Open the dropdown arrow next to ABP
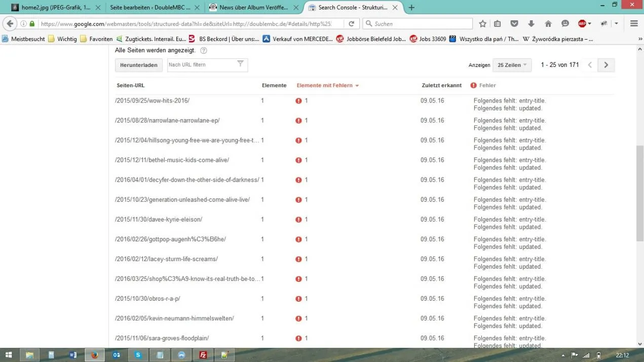 click(589, 24)
